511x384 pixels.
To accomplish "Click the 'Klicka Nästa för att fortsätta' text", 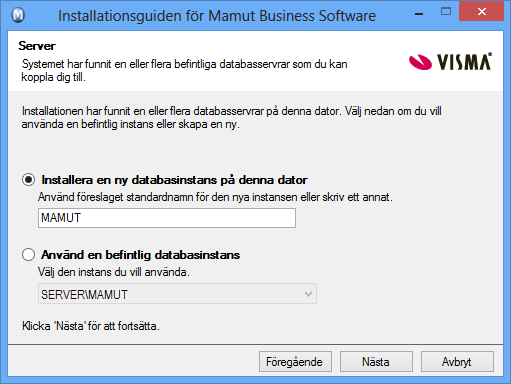I will coord(91,326).
